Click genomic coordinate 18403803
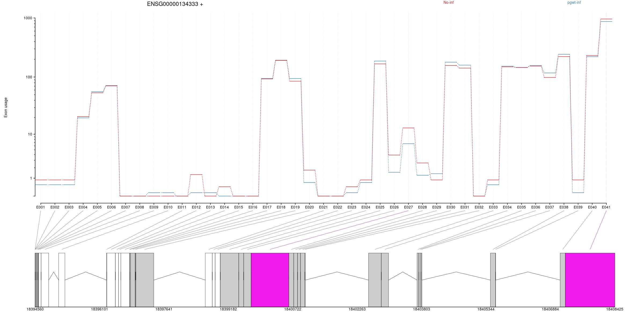The width and height of the screenshot is (644, 322). click(422, 309)
